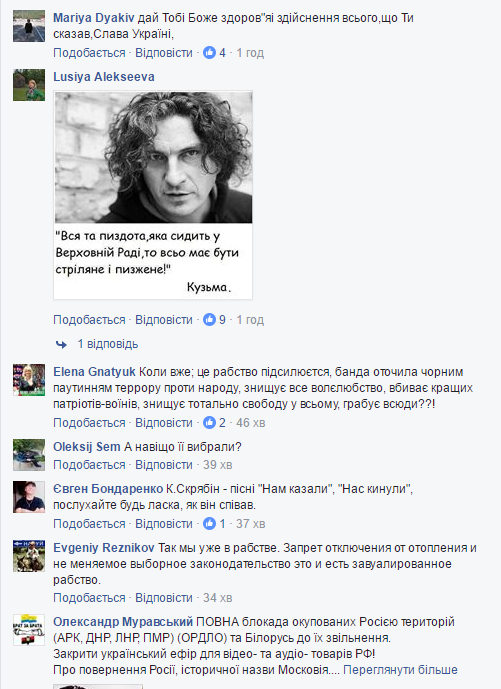Click the like reaction icon showing 9 likes
This screenshot has height=689, width=501.
coord(209,319)
